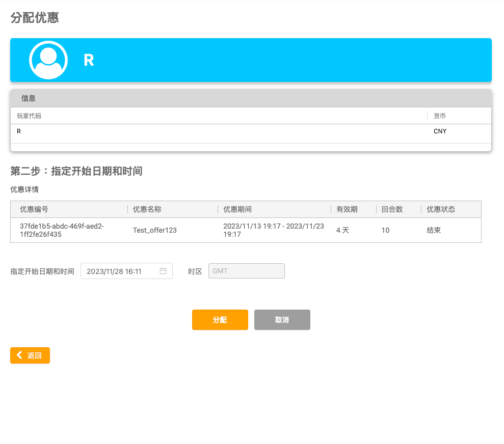The image size is (504, 444).
Task: Click the disabled GMT timezone field
Action: (x=246, y=271)
